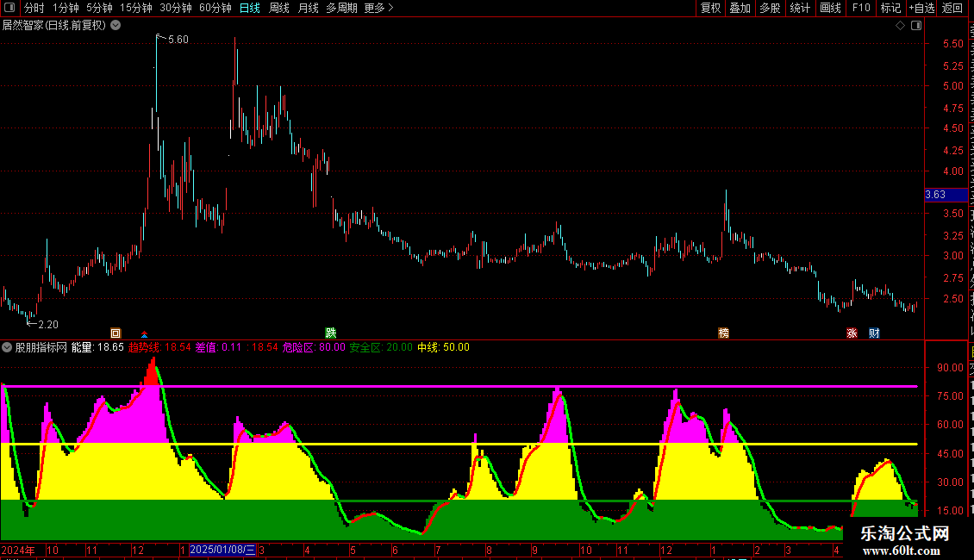Click the red 涨 marker icon
Image resolution: width=974 pixels, height=560 pixels.
click(852, 333)
